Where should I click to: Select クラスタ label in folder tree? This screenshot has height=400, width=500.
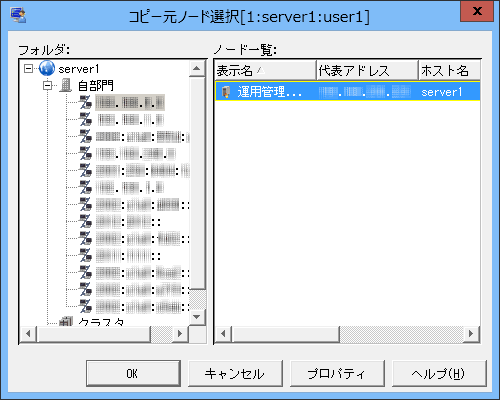[x=101, y=321]
